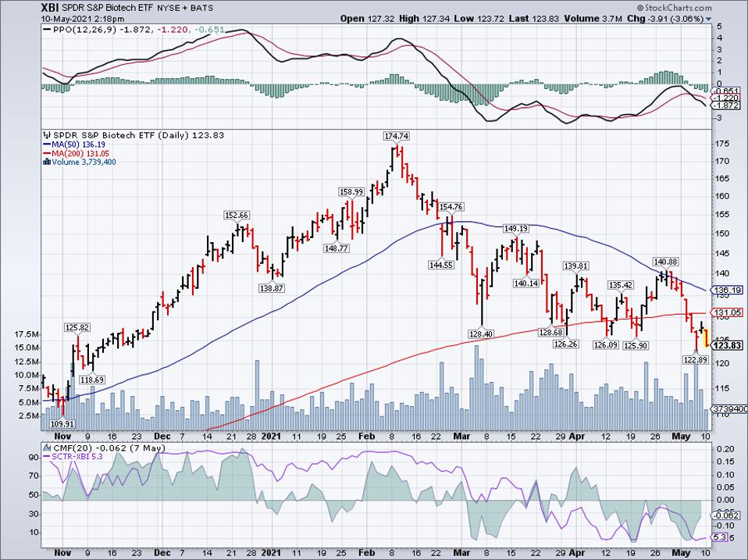
Task: Click the black PPO line legend marker
Action: 47,30
